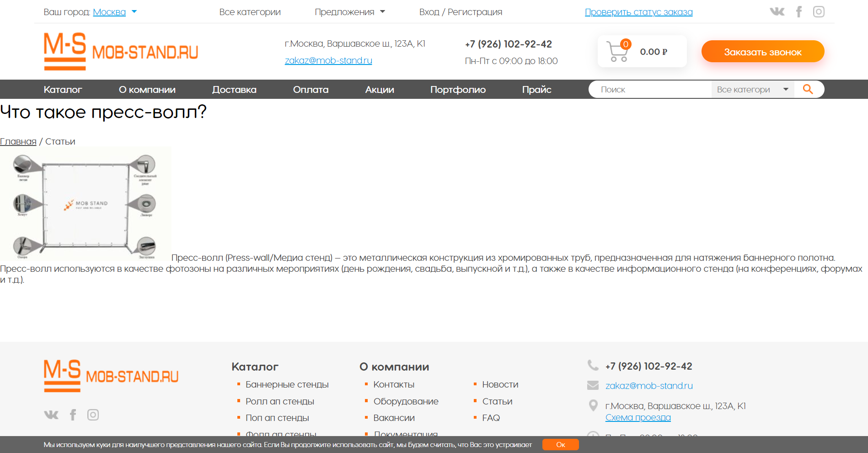Open footer Новости link
The image size is (868, 453).
pyautogui.click(x=500, y=384)
